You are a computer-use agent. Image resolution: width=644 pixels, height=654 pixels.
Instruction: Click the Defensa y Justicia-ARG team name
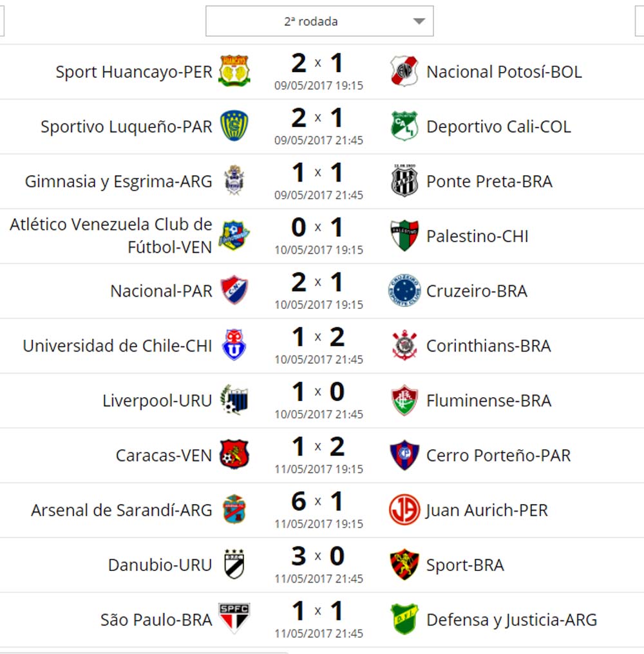click(511, 620)
